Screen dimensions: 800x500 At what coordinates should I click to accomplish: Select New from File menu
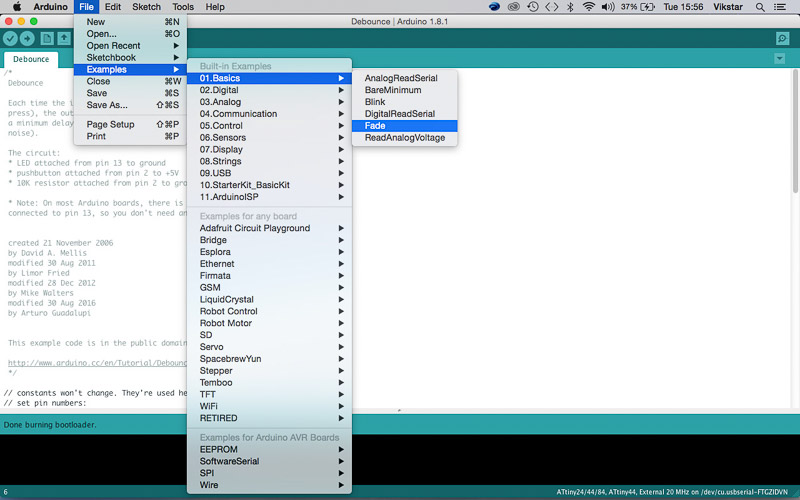click(x=130, y=22)
